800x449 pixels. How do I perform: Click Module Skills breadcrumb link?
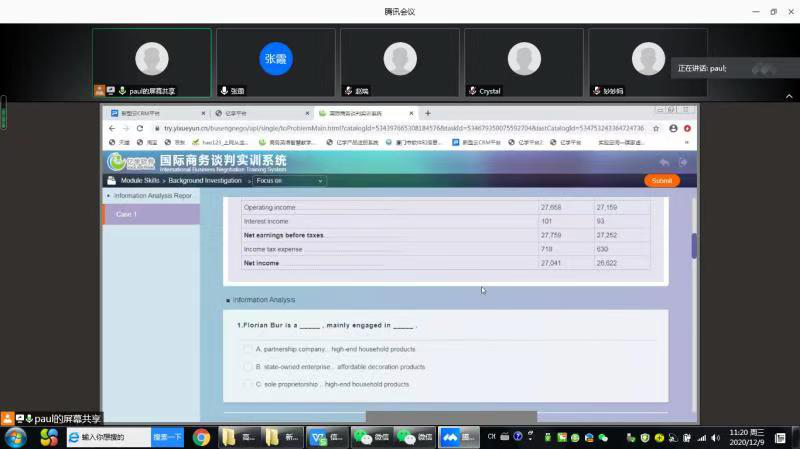[139, 181]
